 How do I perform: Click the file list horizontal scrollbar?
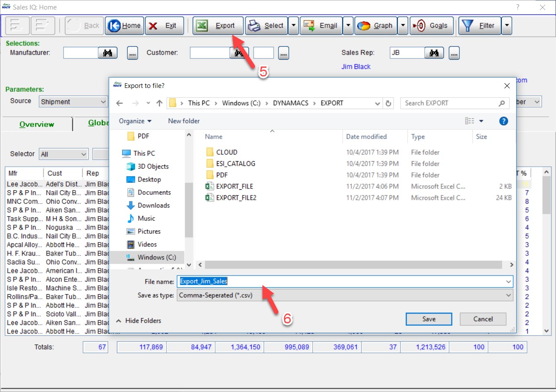pyautogui.click(x=353, y=265)
